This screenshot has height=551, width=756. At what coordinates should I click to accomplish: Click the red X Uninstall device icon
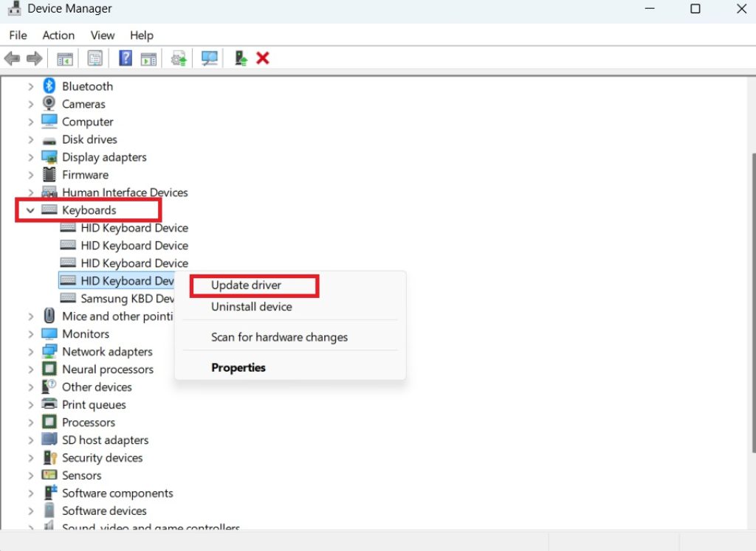click(263, 58)
